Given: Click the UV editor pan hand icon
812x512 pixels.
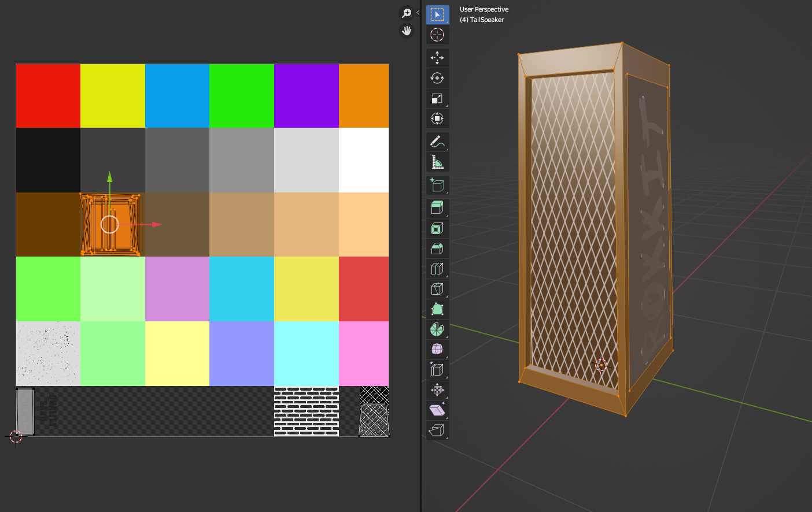Looking at the screenshot, I should (407, 31).
